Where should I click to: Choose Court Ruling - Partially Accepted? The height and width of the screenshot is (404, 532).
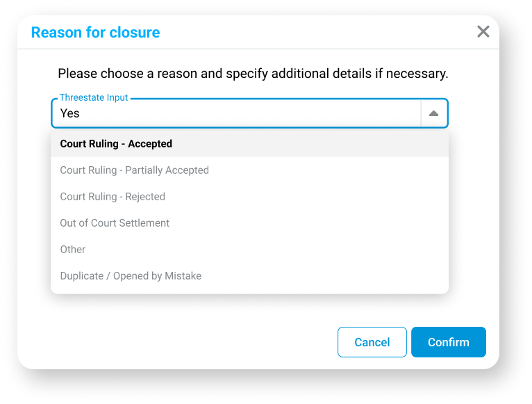pyautogui.click(x=134, y=170)
